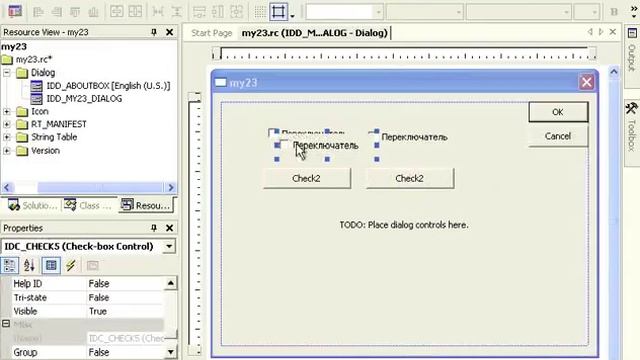Click the Space Down toolbar icon

point(177,11)
